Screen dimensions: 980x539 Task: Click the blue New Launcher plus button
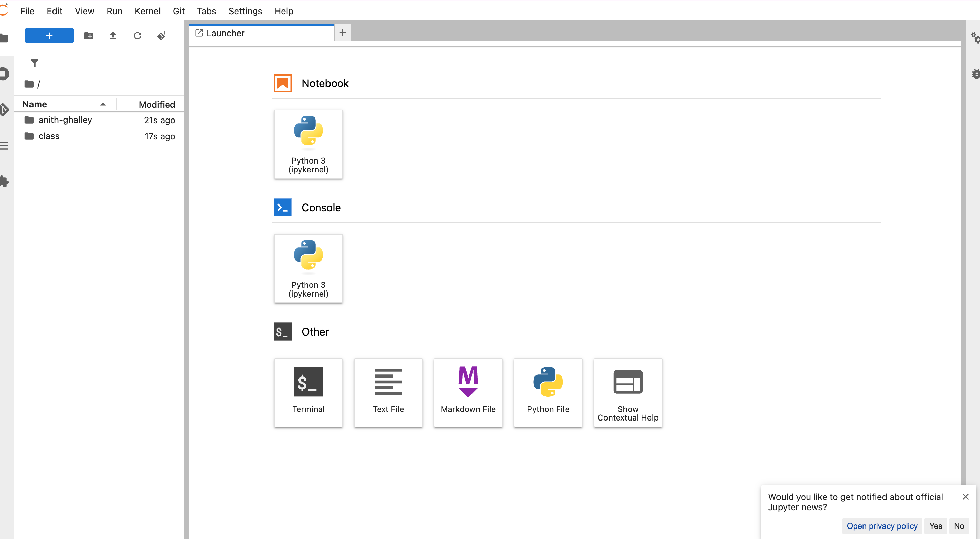49,35
